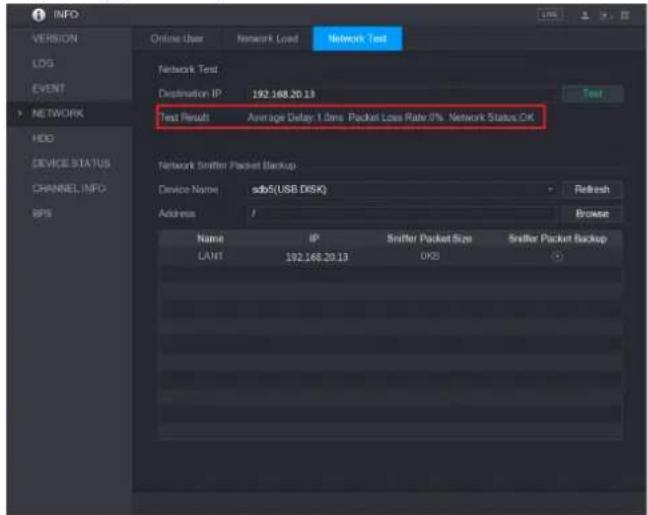Click the Browse button

(592, 214)
